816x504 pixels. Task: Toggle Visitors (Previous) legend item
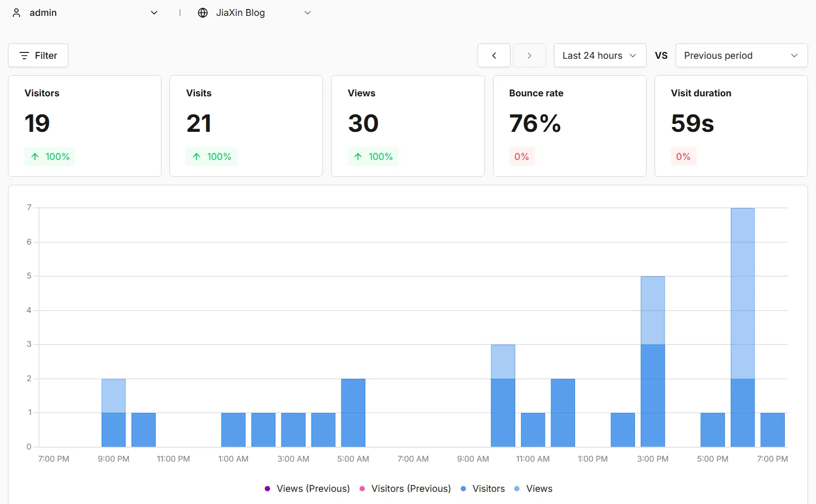click(x=405, y=489)
